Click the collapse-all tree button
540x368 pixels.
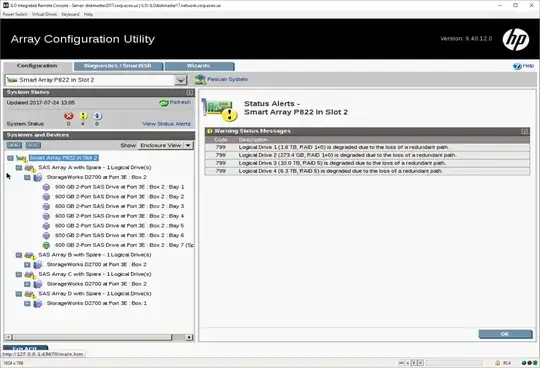click(33, 145)
